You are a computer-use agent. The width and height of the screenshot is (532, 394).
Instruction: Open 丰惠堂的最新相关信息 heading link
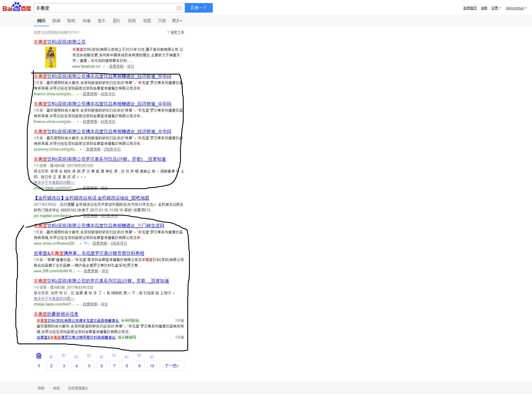coord(56,314)
